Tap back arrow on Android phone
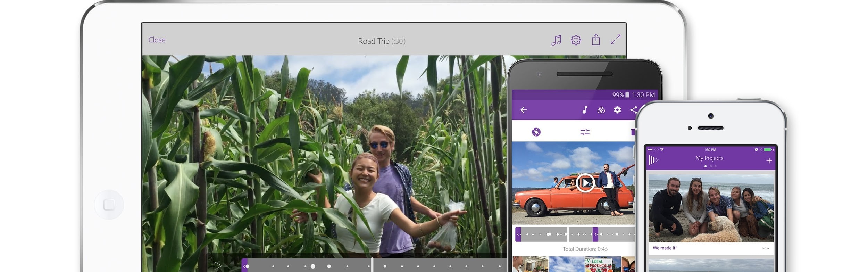The image size is (868, 272). click(524, 110)
